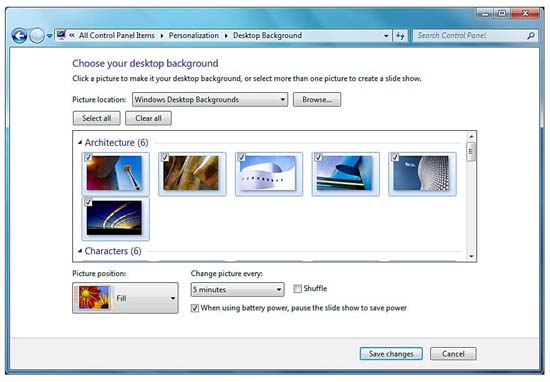Viewport: 550px width, 382px height.
Task: Open the address bar history dropdown
Action: click(x=386, y=36)
